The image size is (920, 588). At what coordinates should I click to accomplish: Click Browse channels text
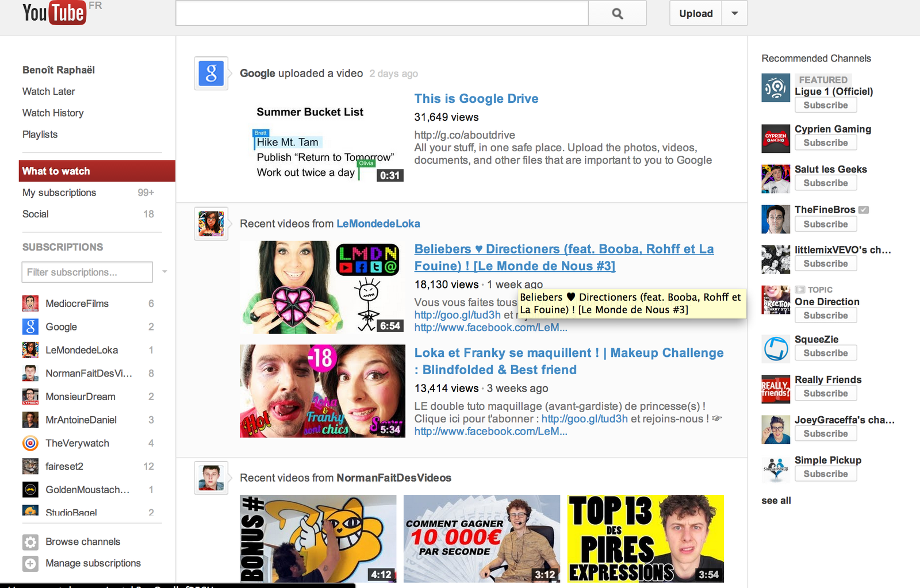[x=83, y=542]
